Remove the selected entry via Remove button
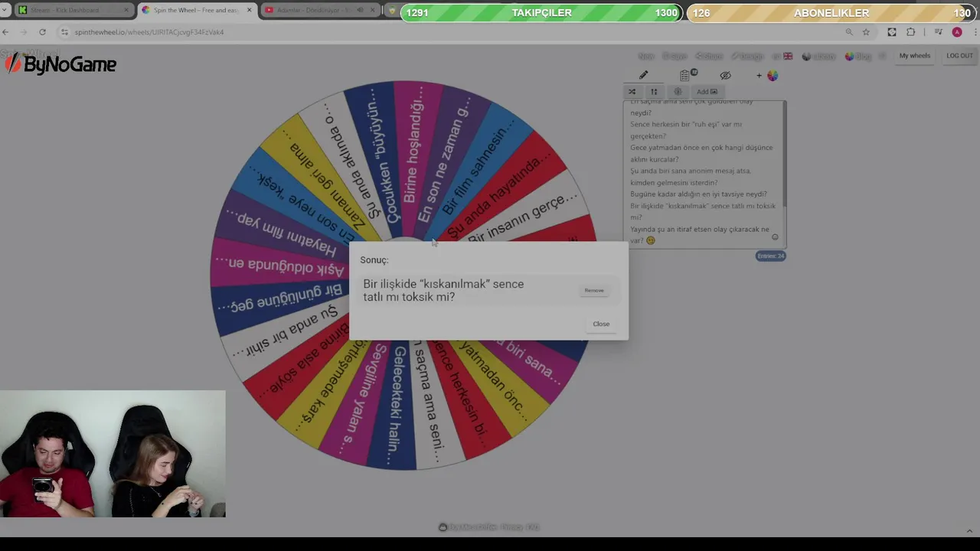The width and height of the screenshot is (980, 551). 594,291
